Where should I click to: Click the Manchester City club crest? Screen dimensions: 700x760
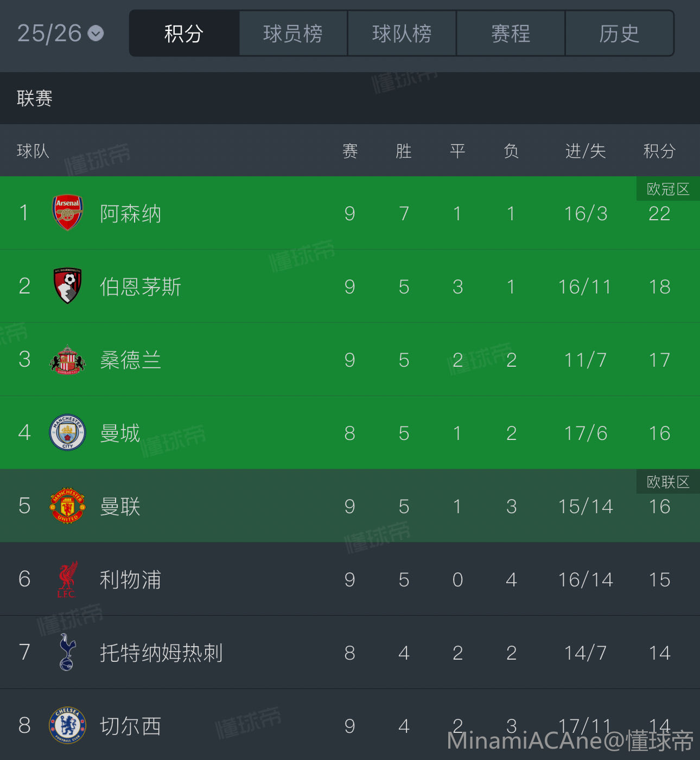67,432
